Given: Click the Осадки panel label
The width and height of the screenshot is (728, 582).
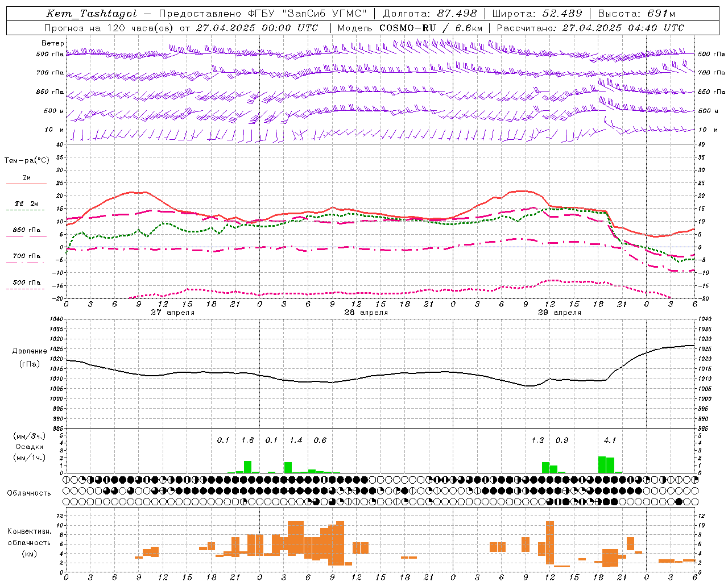Looking at the screenshot, I should coord(30,447).
